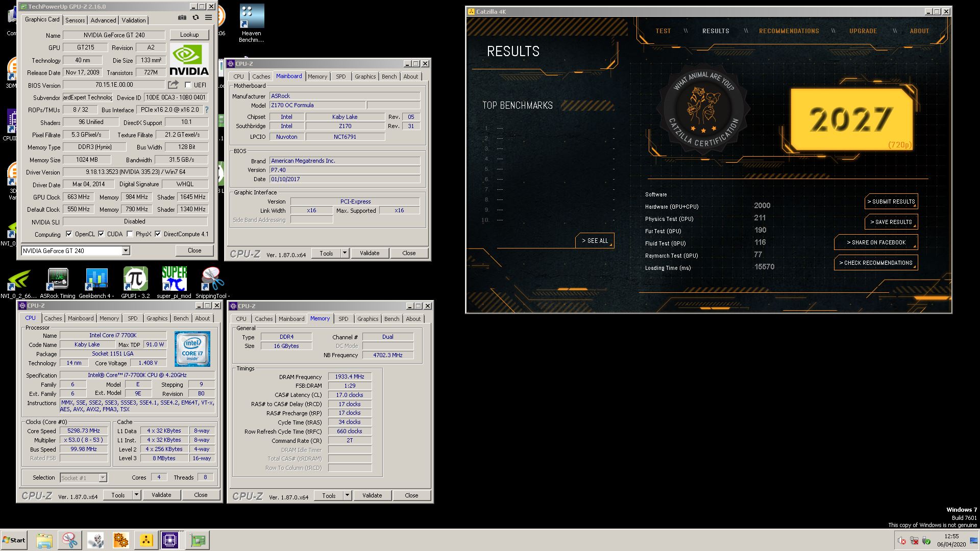This screenshot has width=980, height=551.
Task: Toggle the UEFI checkbox in GPU-Z
Action: pyautogui.click(x=188, y=85)
